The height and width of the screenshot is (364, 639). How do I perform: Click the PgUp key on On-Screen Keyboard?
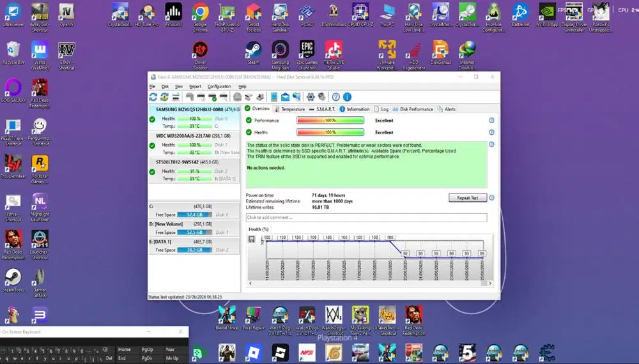[x=147, y=349]
